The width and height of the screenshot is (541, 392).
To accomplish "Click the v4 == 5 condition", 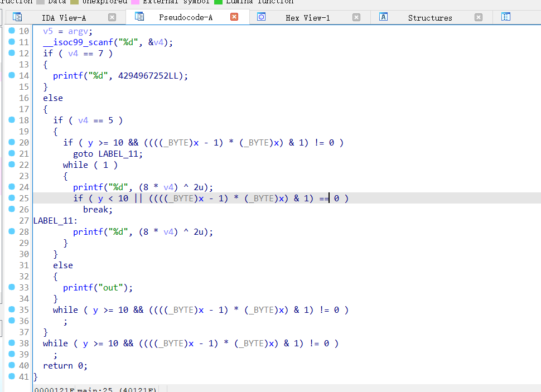I will 95,120.
